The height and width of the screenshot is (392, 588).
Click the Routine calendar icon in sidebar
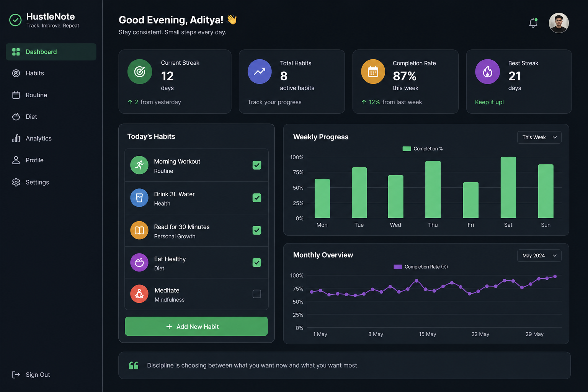point(16,95)
